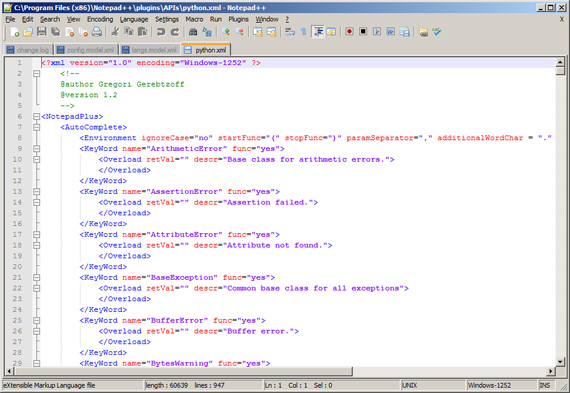Click the spell check ABC icon

[437, 32]
